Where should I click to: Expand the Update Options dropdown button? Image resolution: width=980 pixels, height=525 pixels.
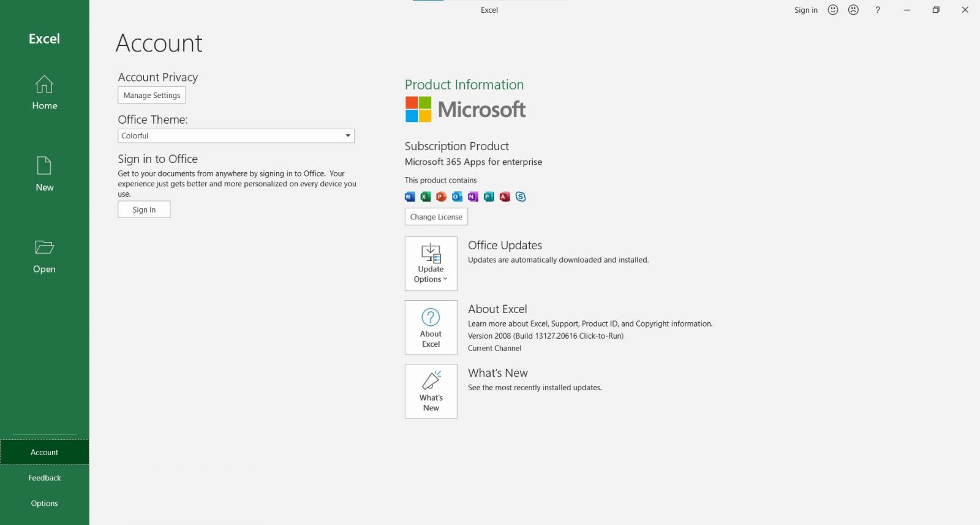click(431, 264)
